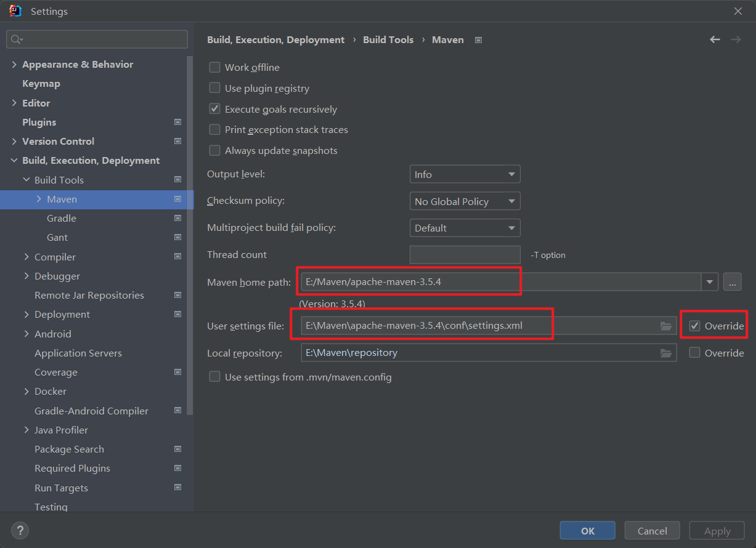Expand the Appearance & Behavior tree node
756x548 pixels.
(x=14, y=65)
